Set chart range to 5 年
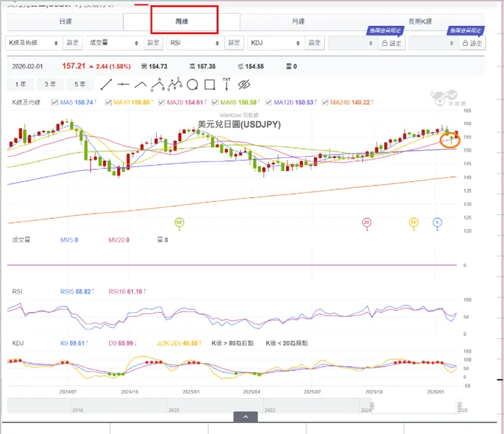Viewport: 504px width, 434px height. (80, 84)
